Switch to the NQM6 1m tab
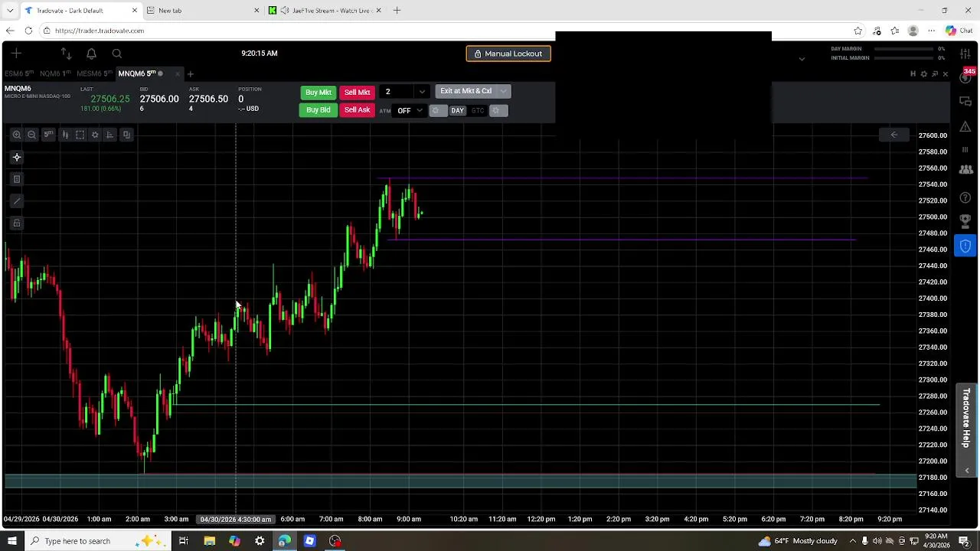This screenshot has height=551, width=980. click(x=55, y=73)
